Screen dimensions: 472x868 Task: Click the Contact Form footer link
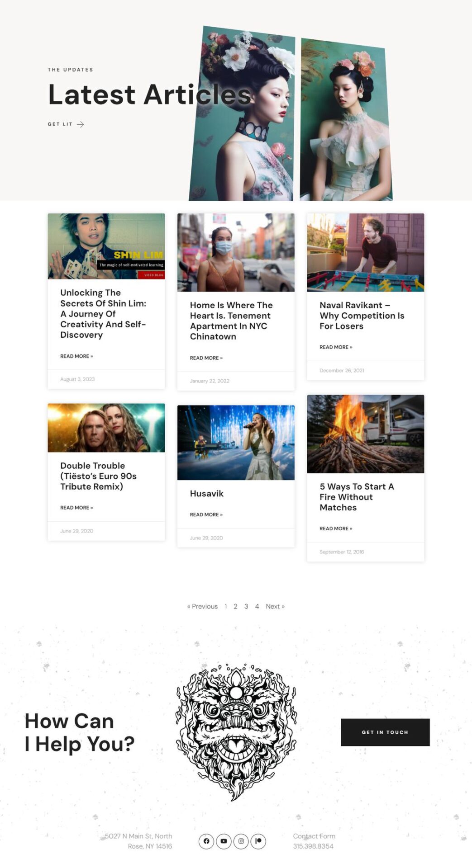(314, 836)
